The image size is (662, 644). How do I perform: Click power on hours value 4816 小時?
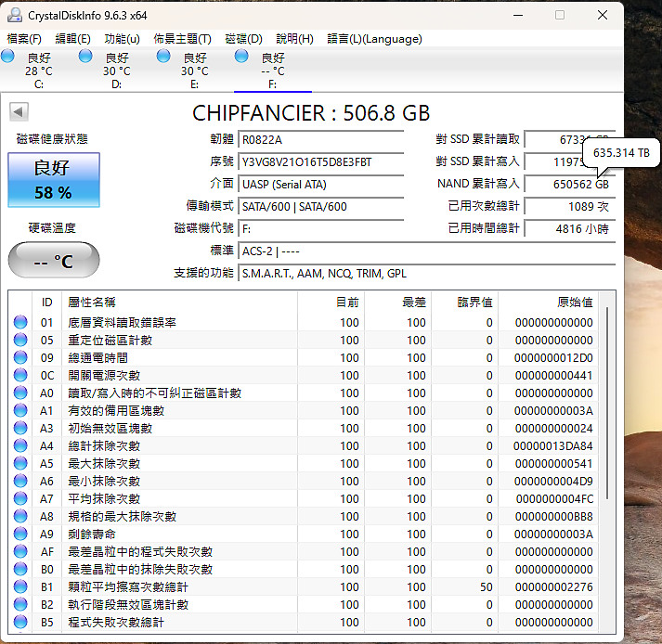coord(569,228)
